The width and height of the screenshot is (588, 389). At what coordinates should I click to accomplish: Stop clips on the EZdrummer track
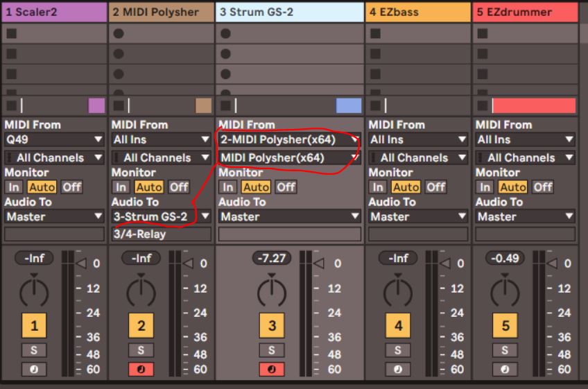tap(482, 106)
